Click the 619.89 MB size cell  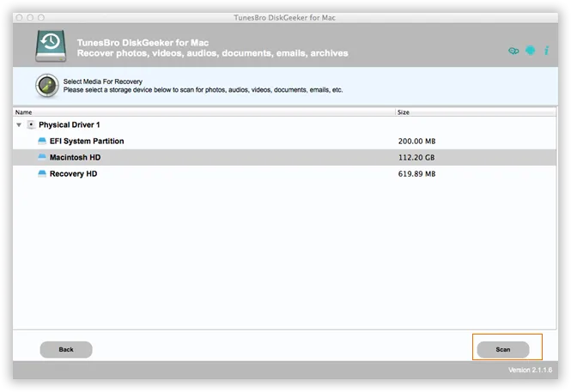click(416, 174)
